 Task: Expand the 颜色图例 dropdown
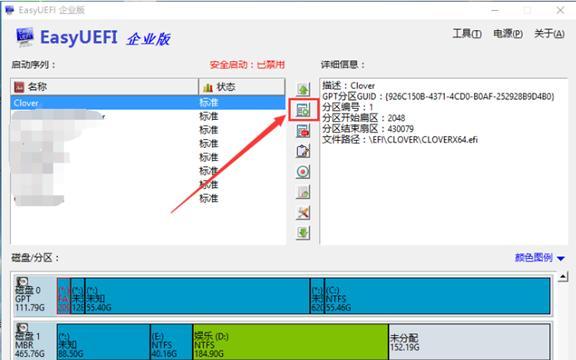coord(539,258)
